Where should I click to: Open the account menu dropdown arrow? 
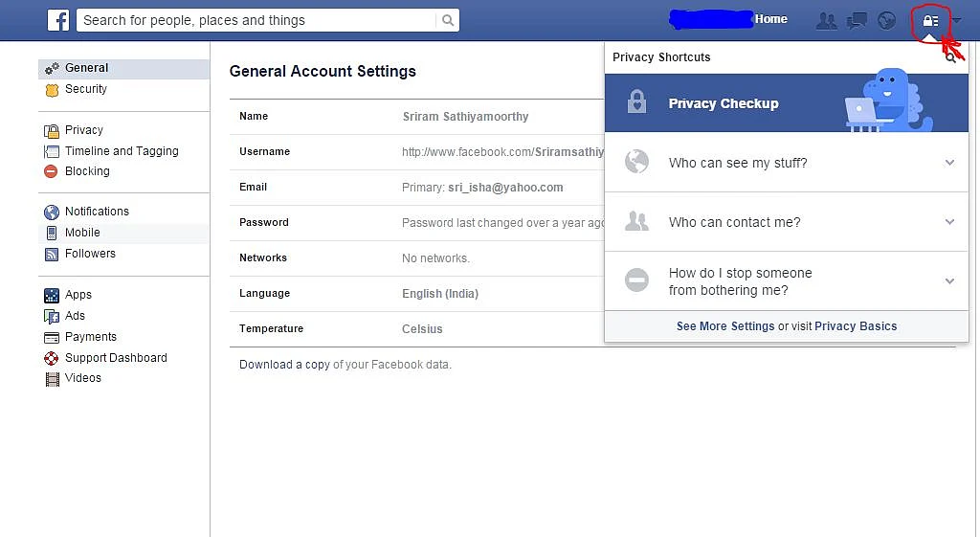coord(956,20)
